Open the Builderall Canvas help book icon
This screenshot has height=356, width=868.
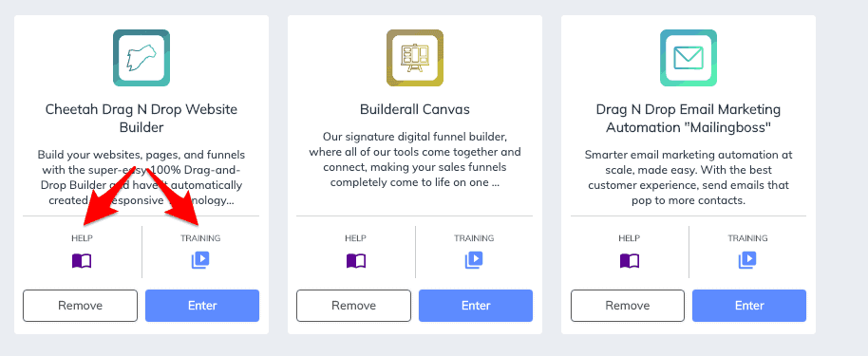click(x=356, y=261)
